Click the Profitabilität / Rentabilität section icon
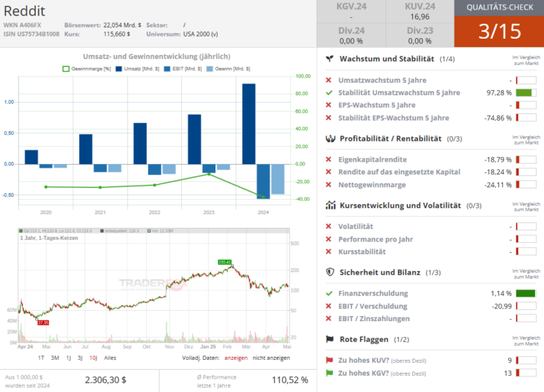Screen dimensions: 544x392 (x=330, y=139)
